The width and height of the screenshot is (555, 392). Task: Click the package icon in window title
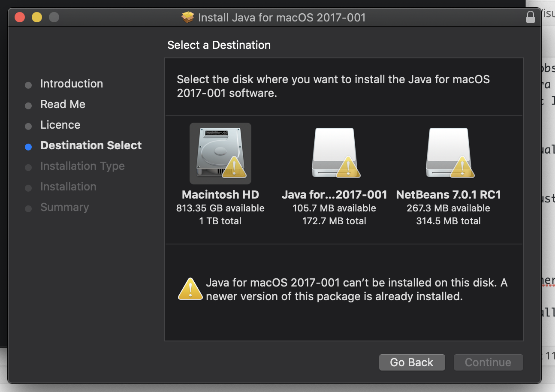click(188, 17)
